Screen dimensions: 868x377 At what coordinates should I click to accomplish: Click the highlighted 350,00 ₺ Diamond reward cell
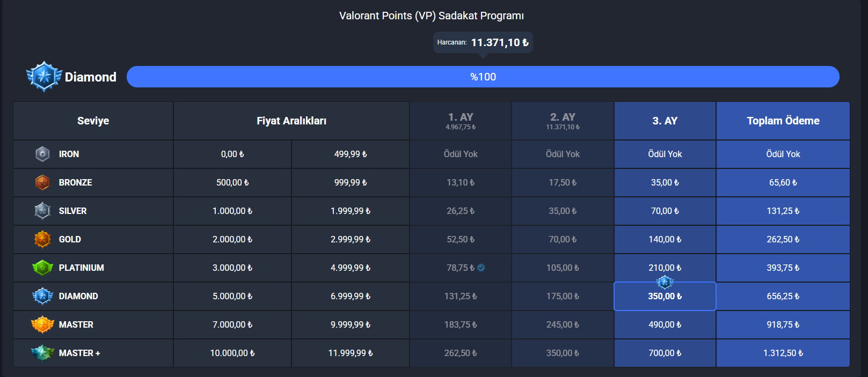665,296
